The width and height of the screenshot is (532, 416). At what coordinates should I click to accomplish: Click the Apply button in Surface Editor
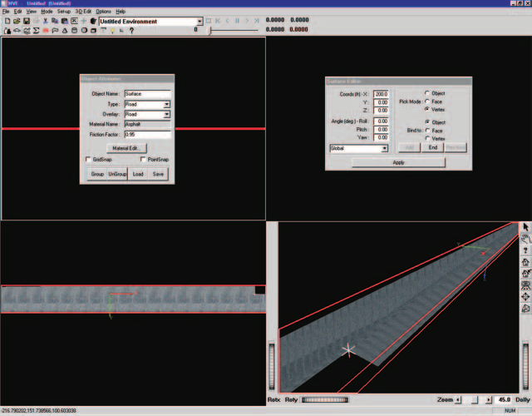(x=398, y=162)
